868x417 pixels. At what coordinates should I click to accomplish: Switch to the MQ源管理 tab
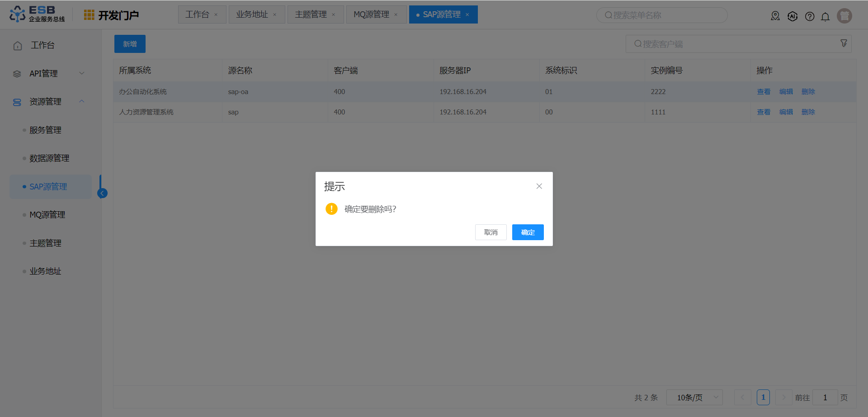371,14
